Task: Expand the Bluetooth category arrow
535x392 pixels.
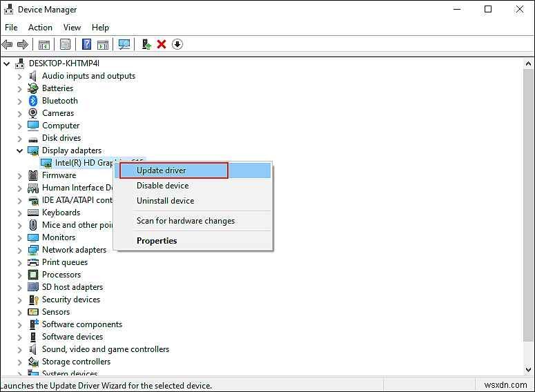Action: pos(20,101)
